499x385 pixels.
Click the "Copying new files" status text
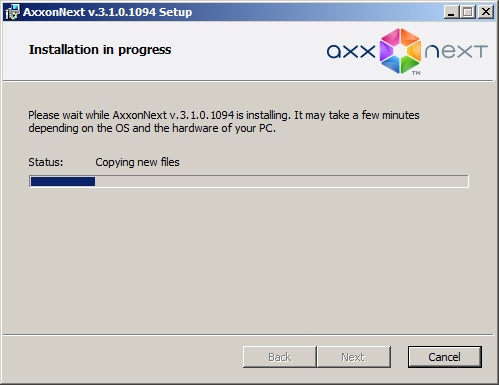(x=137, y=162)
